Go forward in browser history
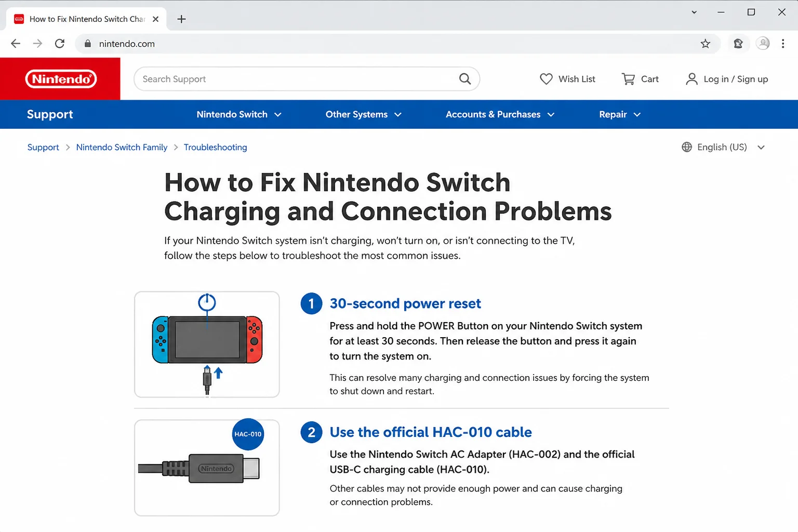Screen dimensions: 798x532 click(x=37, y=44)
